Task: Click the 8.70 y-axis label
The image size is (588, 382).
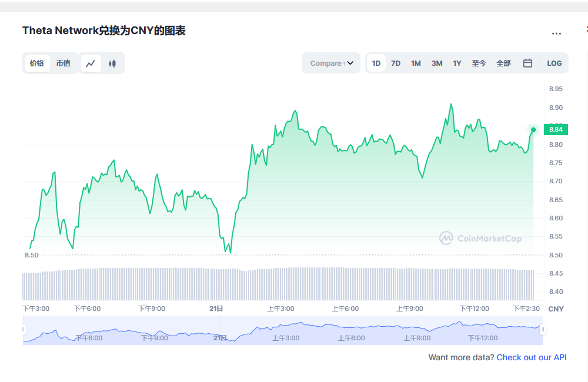Action: (x=556, y=181)
